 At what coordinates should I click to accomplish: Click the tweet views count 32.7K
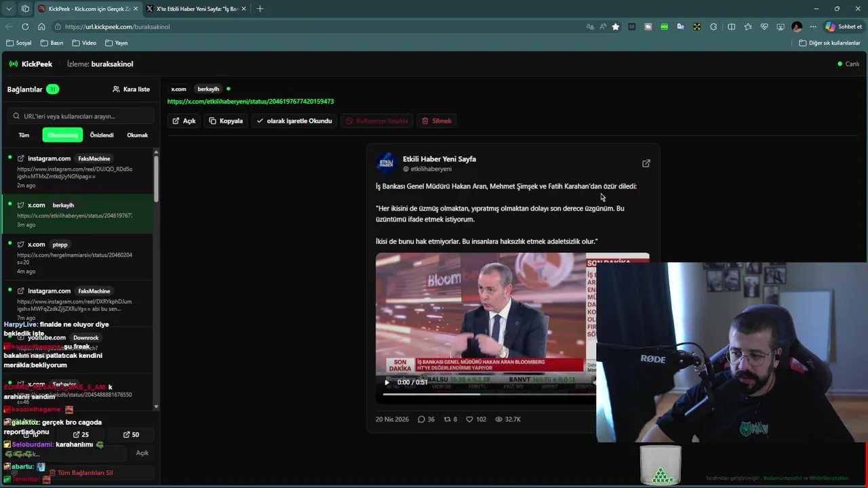coord(508,419)
